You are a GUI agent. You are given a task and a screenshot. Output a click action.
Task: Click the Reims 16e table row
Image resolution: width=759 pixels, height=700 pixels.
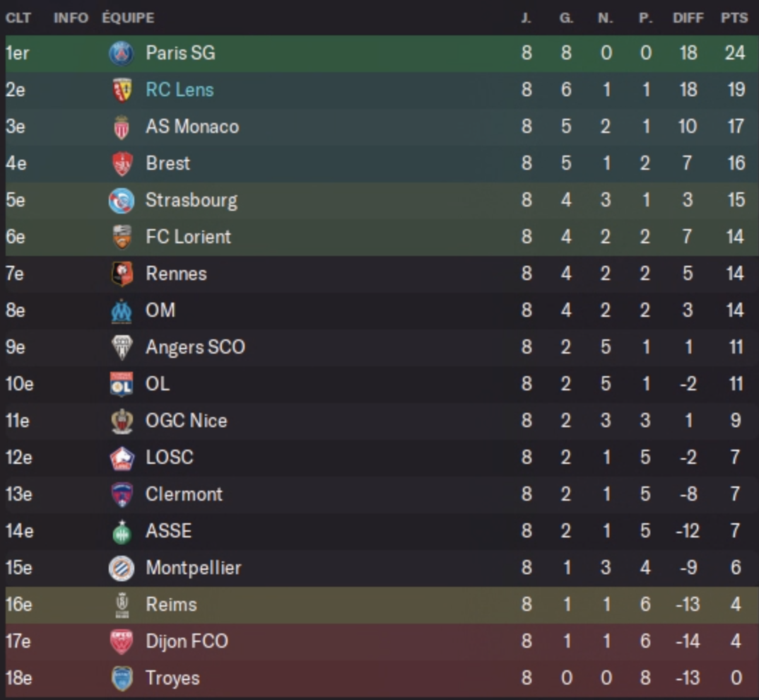[382, 605]
